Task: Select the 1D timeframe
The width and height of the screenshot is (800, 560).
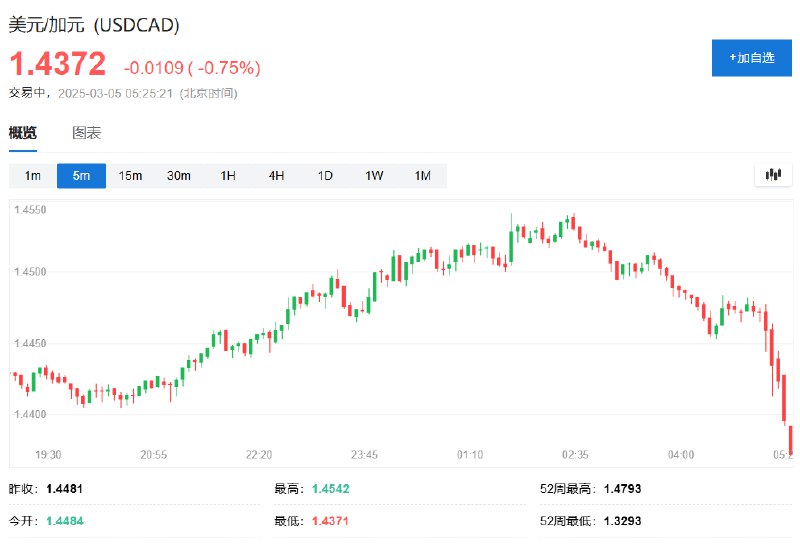Action: point(325,176)
